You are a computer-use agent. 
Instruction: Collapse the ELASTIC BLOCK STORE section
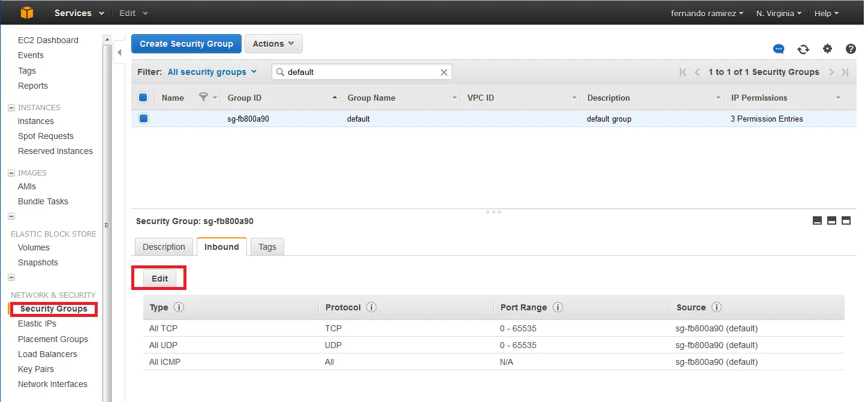click(x=11, y=216)
